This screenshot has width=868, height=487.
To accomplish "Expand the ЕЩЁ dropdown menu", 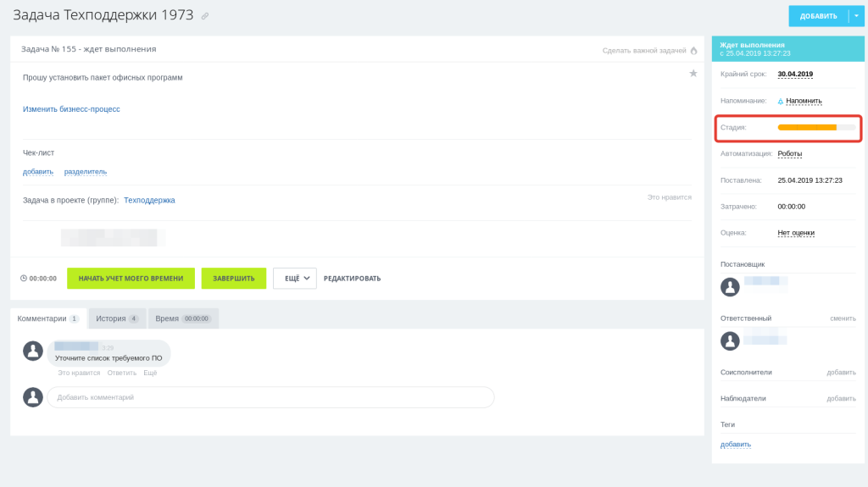I will click(294, 279).
